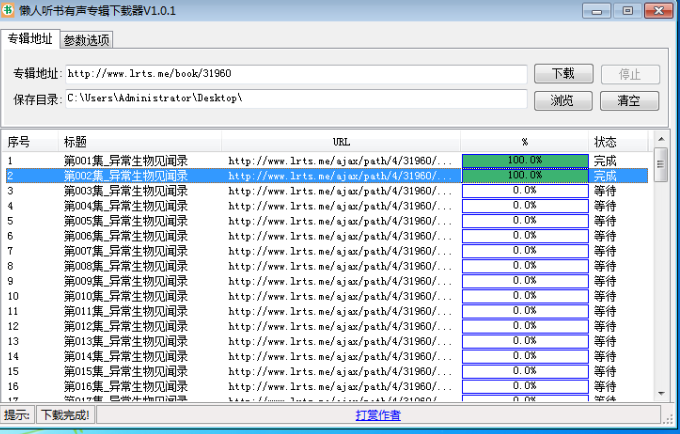Select row 第005集_异常生物见闻录

click(x=126, y=221)
